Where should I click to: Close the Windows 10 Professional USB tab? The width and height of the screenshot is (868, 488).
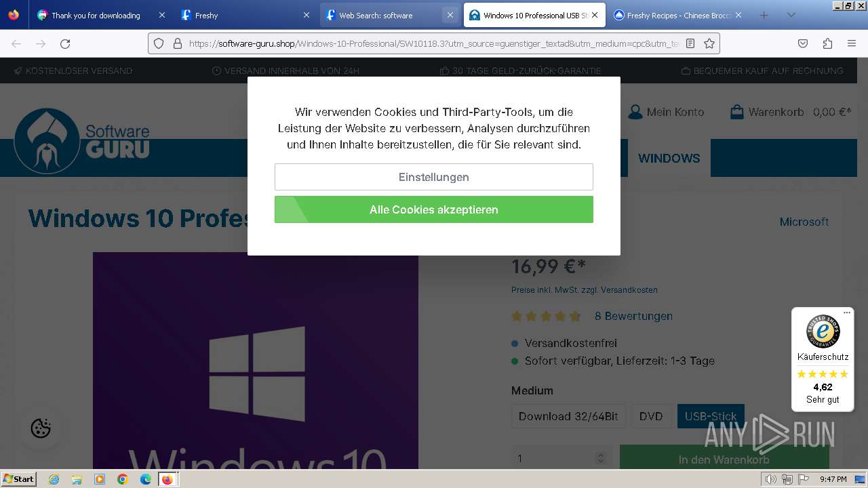tap(595, 15)
